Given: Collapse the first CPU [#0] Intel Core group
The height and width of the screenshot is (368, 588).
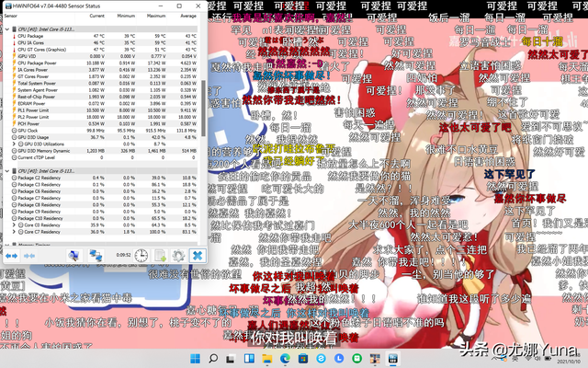Looking at the screenshot, I should [6, 29].
